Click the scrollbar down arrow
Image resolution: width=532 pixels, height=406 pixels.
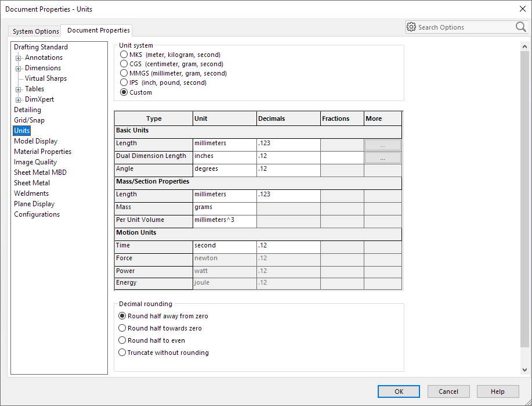[524, 369]
